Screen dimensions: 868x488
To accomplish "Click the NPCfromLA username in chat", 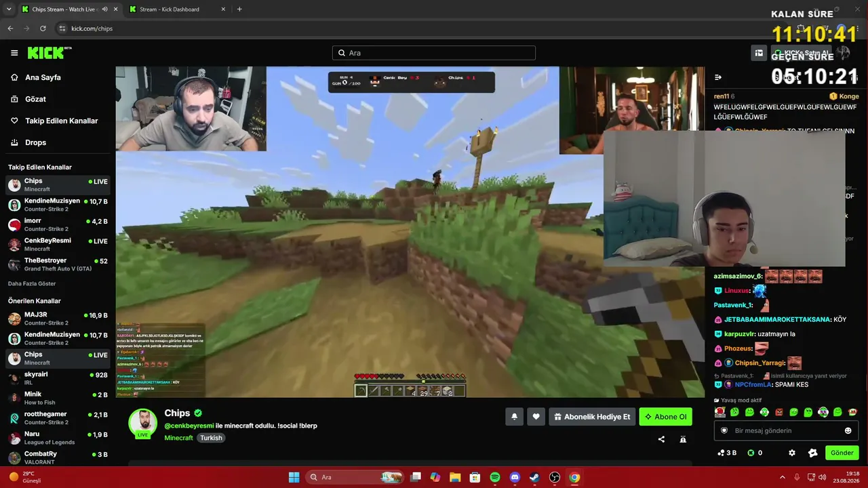I will click(752, 384).
